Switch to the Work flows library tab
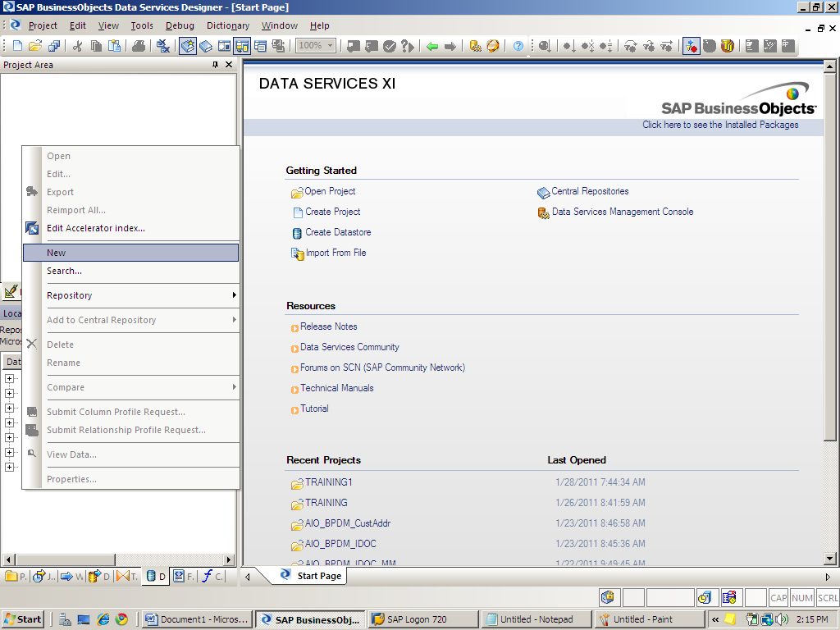The image size is (840, 630). click(x=72, y=577)
